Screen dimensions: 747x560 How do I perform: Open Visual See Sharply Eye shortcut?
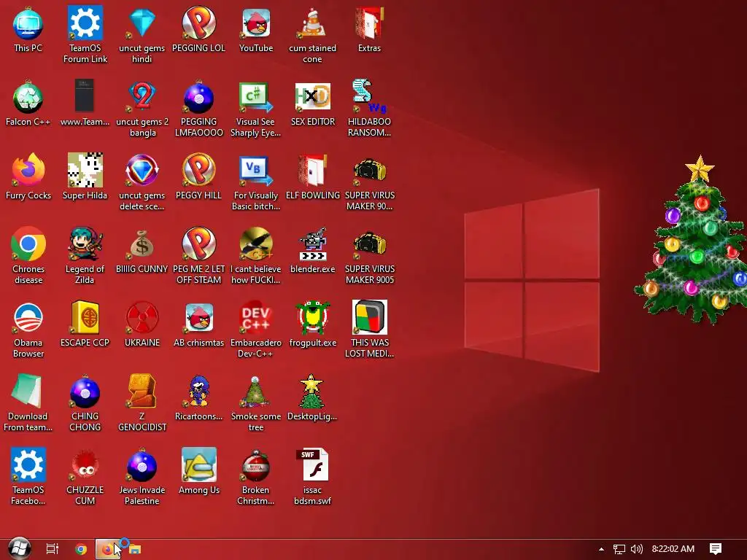coord(256,108)
